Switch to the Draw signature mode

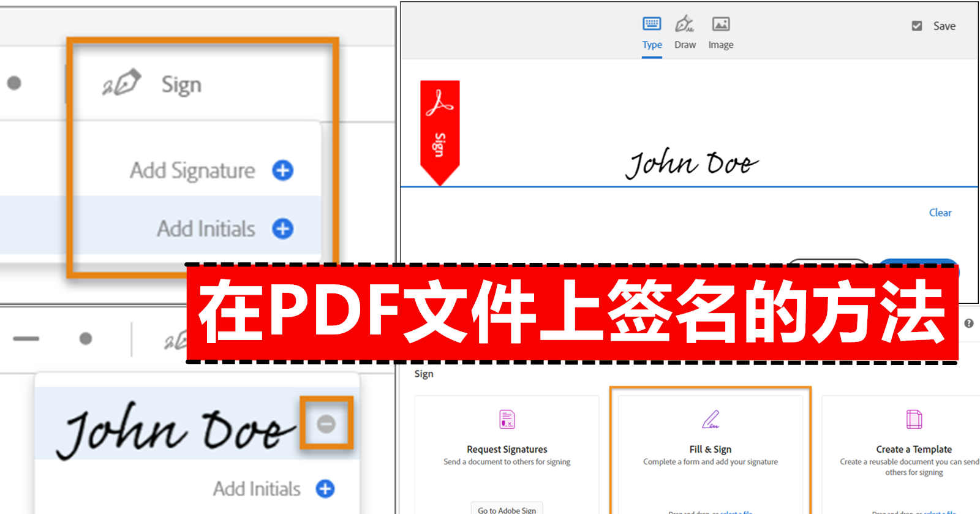tap(685, 33)
